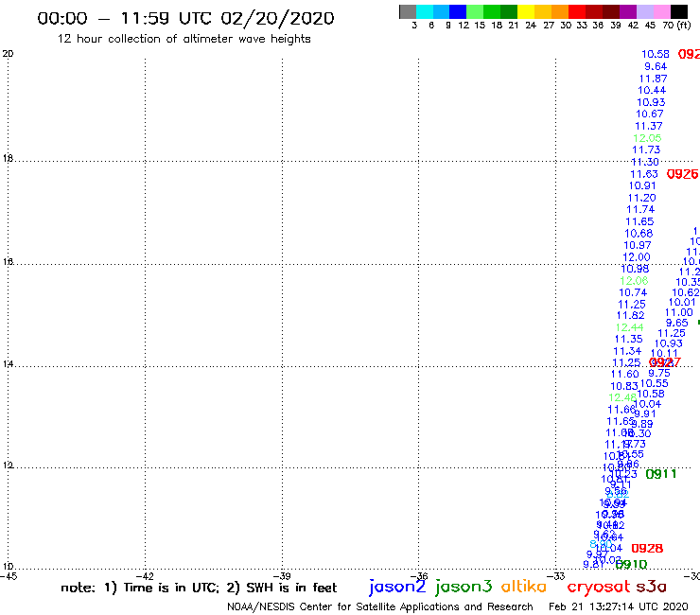Click the NOAA/NESDIS credit line

pos(380,607)
